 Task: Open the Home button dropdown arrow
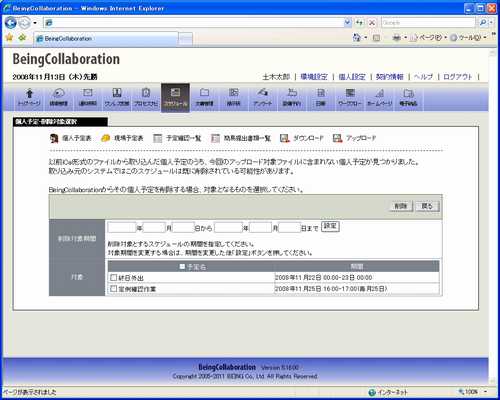coord(366,38)
